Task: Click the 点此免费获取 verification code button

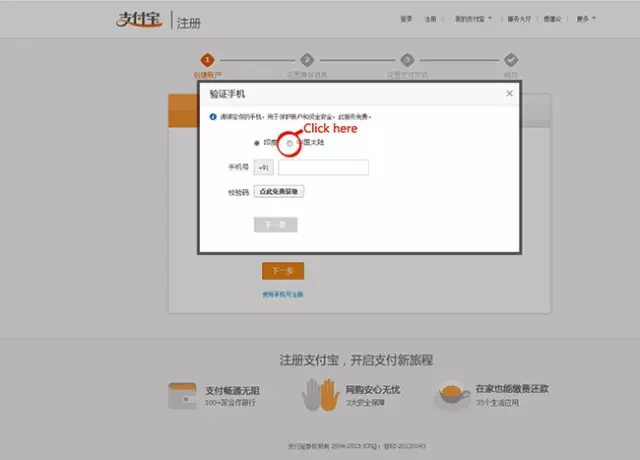Action: pyautogui.click(x=279, y=191)
